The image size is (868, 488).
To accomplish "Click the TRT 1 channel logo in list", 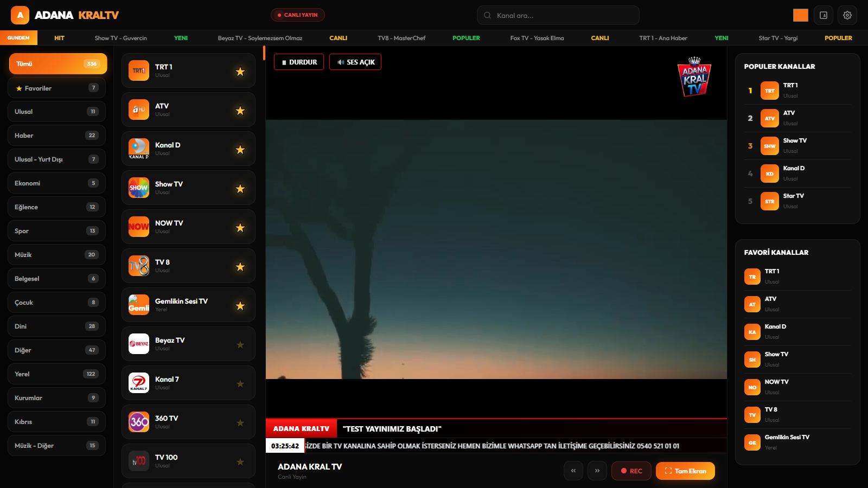I will pos(139,70).
